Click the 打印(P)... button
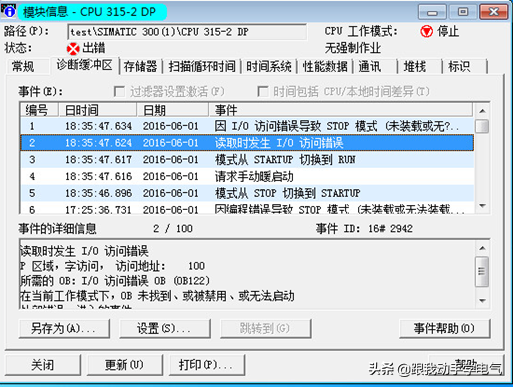This screenshot has width=513, height=387. [207, 365]
